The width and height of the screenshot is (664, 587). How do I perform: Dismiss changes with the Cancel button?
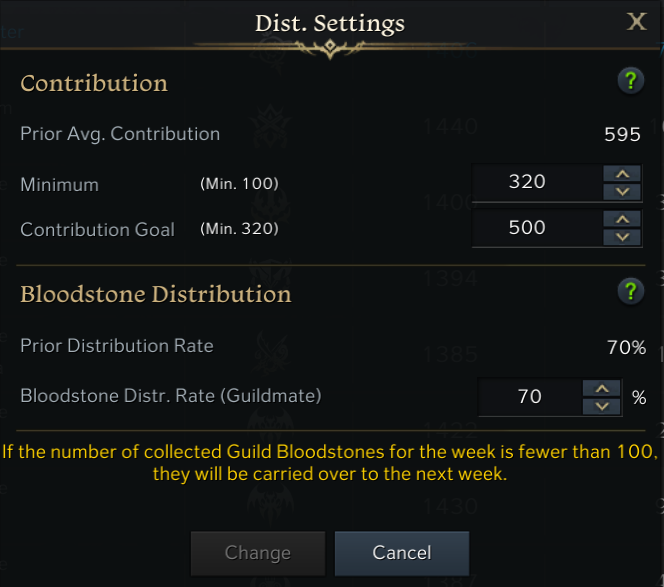(x=402, y=553)
